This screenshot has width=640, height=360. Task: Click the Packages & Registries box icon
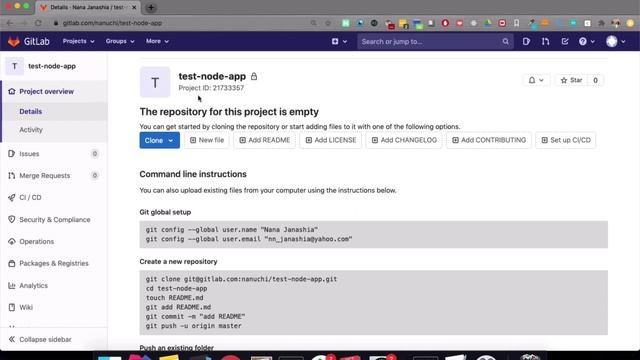[11, 263]
